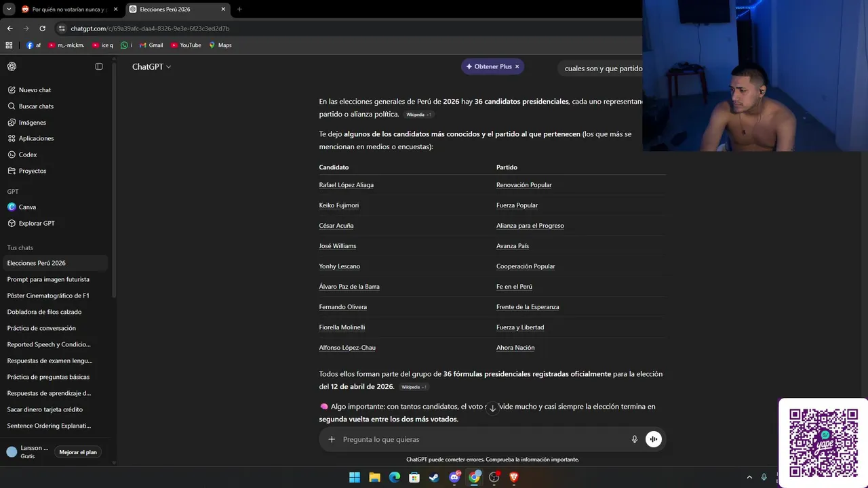Switch to the Elecciones Perú 2026 tab
The width and height of the screenshot is (868, 488).
177,9
